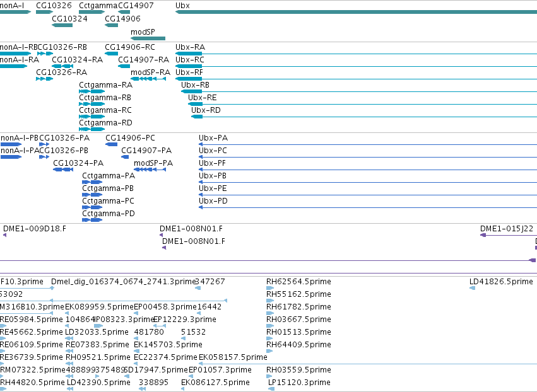Viewport: 537px width, 392px height.
Task: Select the CG10324-PA protein feature
Action: [63, 170]
